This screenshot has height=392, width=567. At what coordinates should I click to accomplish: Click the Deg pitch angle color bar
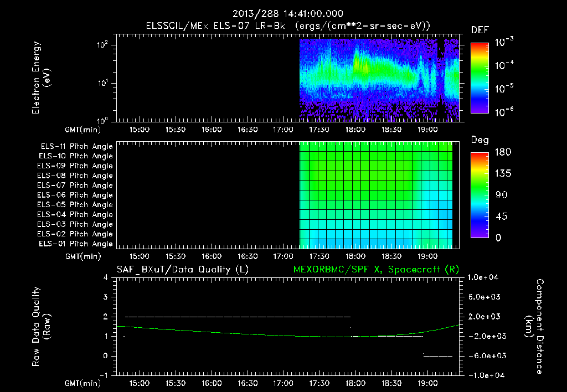pyautogui.click(x=480, y=195)
